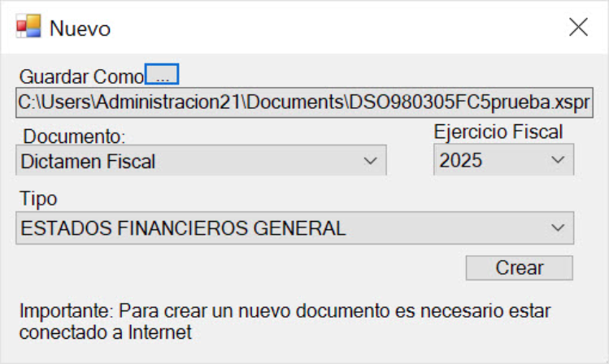Click the 'Guardar Como' label
The height and width of the screenshot is (364, 609).
tap(81, 76)
